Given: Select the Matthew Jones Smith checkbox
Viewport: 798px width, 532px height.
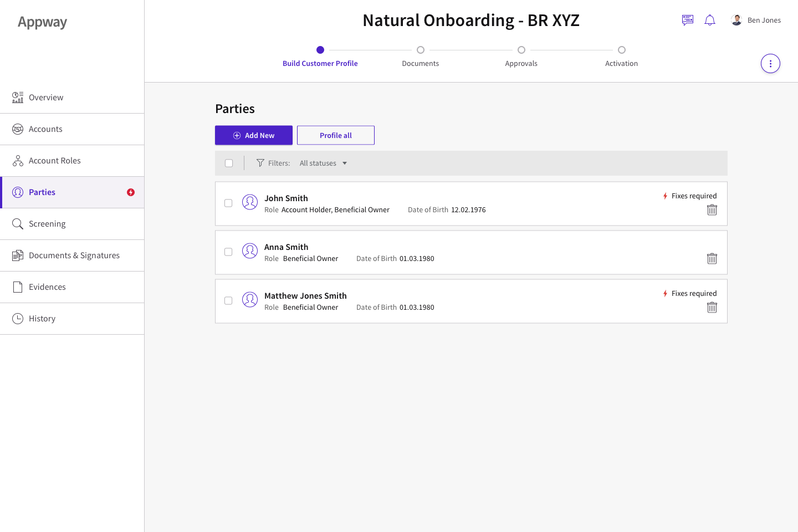Looking at the screenshot, I should [228, 301].
